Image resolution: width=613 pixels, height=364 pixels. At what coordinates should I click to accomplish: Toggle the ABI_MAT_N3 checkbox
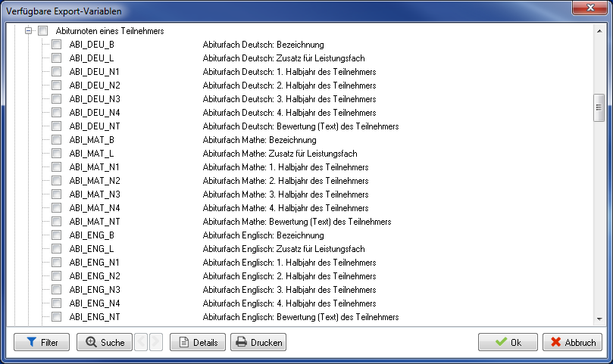[56, 194]
